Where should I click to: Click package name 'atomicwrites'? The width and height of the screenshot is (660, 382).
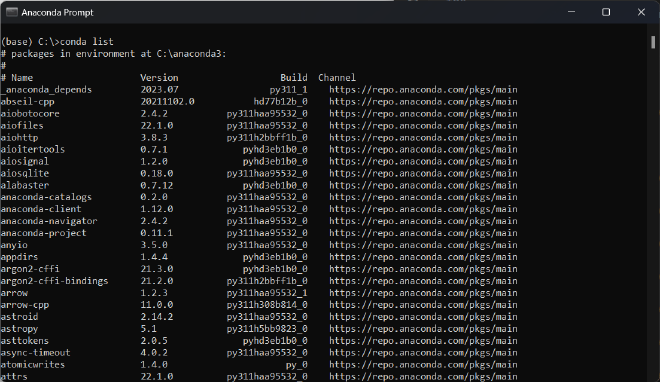tap(33, 365)
